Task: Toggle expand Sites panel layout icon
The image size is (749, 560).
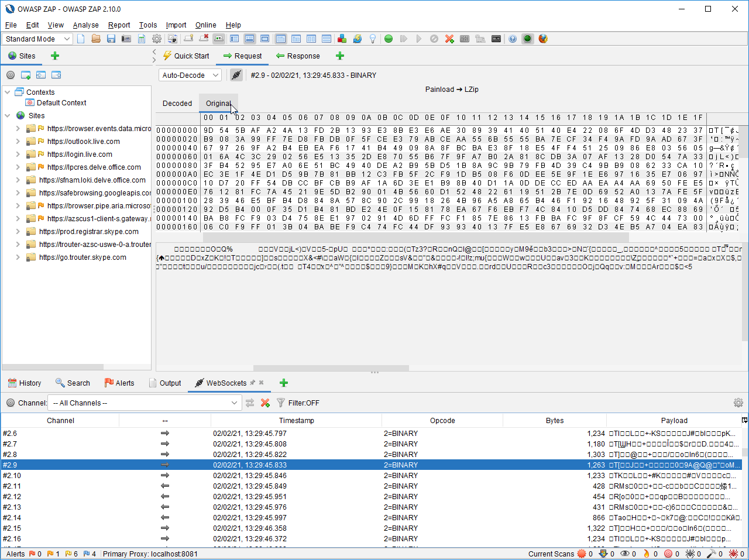Action: tap(235, 39)
